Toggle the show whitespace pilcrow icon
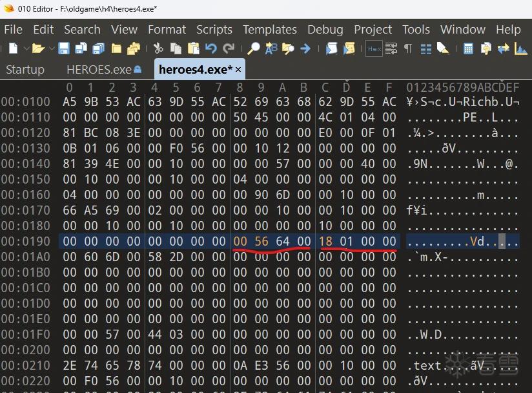The image size is (532, 393). 408,48
